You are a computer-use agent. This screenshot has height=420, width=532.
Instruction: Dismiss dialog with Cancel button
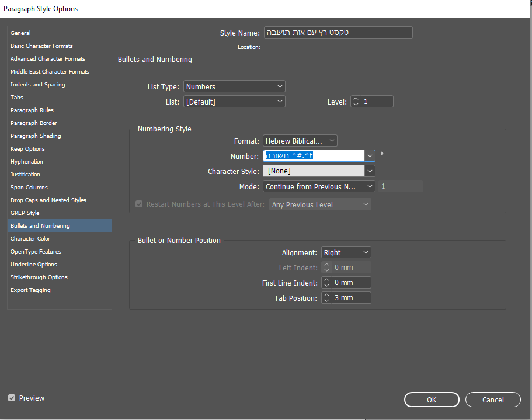pyautogui.click(x=493, y=400)
